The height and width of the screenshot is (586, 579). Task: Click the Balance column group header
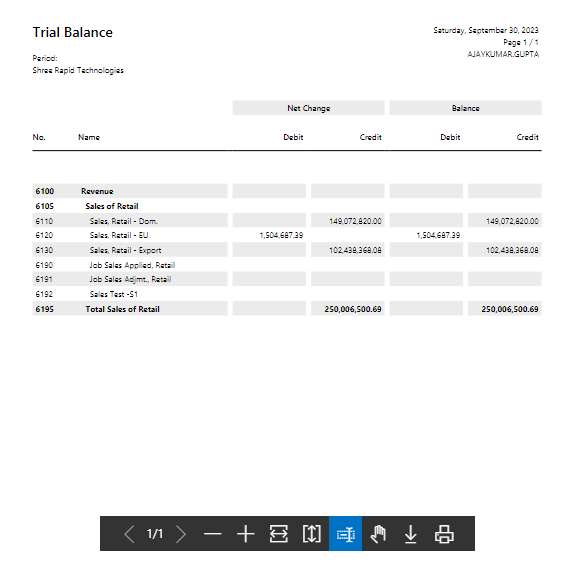pos(465,108)
